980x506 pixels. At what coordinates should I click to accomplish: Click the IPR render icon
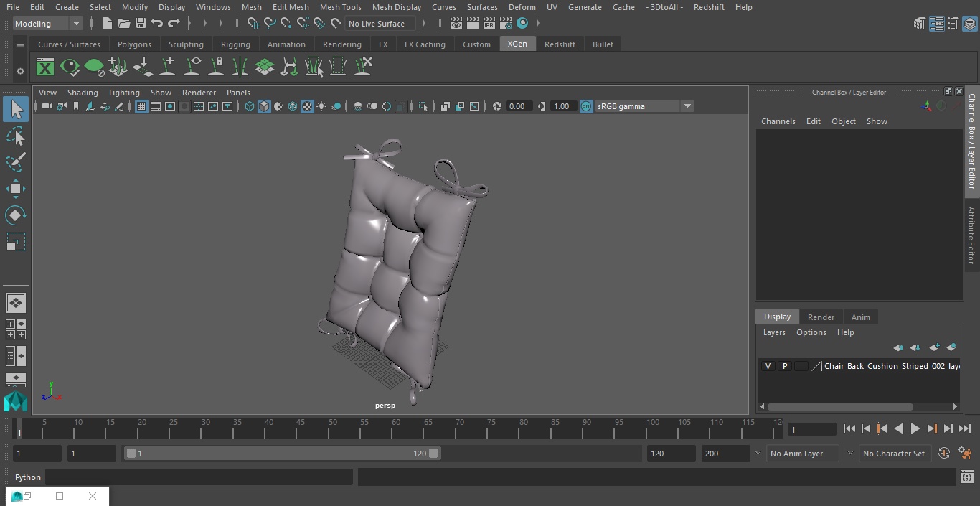pos(489,24)
